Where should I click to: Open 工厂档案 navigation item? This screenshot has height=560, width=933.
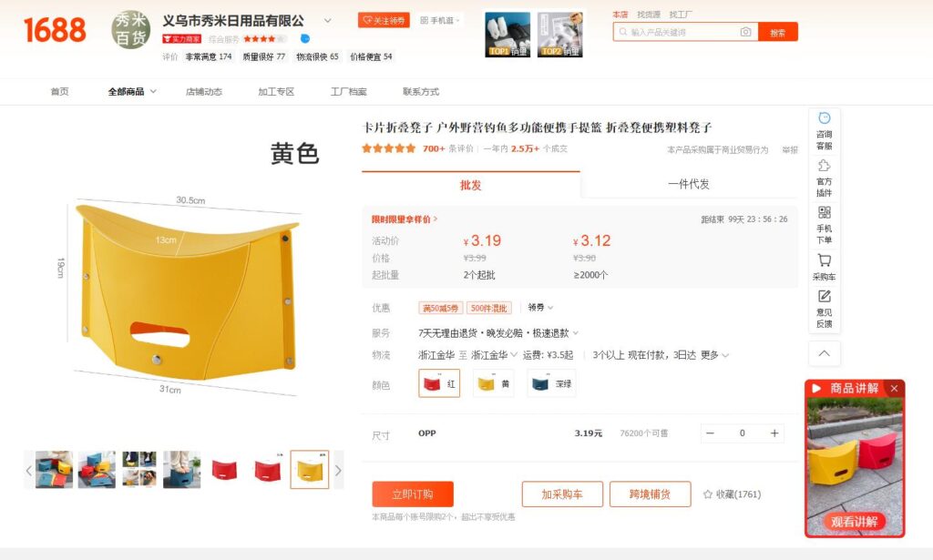(x=349, y=92)
